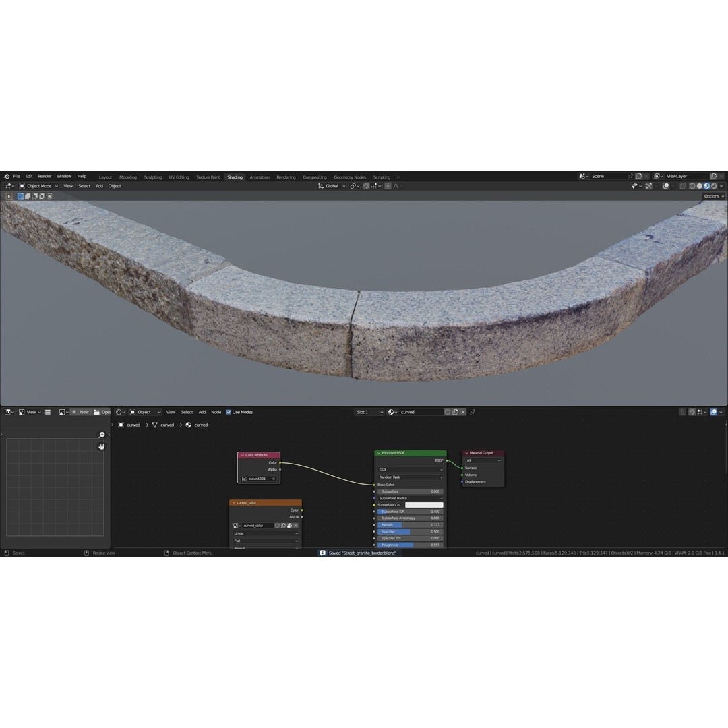Toggle the node editor pin icon
Image resolution: width=728 pixels, height=728 pixels.
tap(473, 413)
